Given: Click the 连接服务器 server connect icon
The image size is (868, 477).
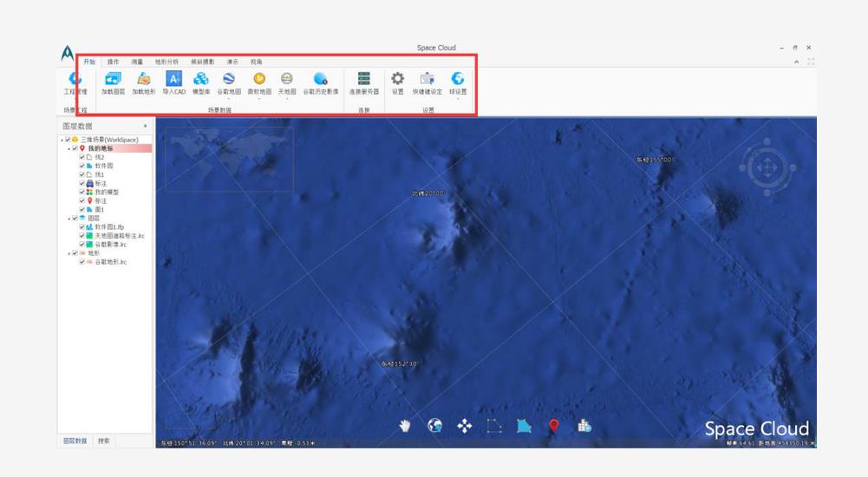Looking at the screenshot, I should click(x=363, y=81).
